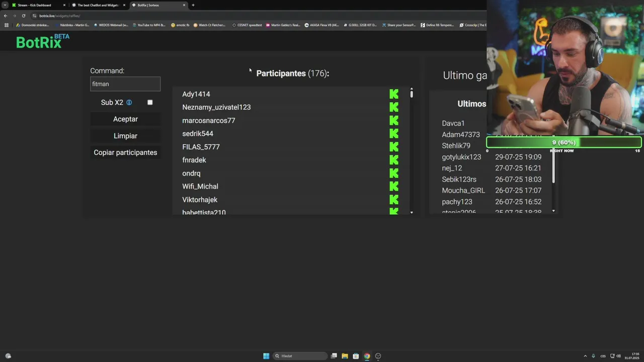Open the Domovská stránka bookmark
644x362 pixels.
pyautogui.click(x=33, y=25)
